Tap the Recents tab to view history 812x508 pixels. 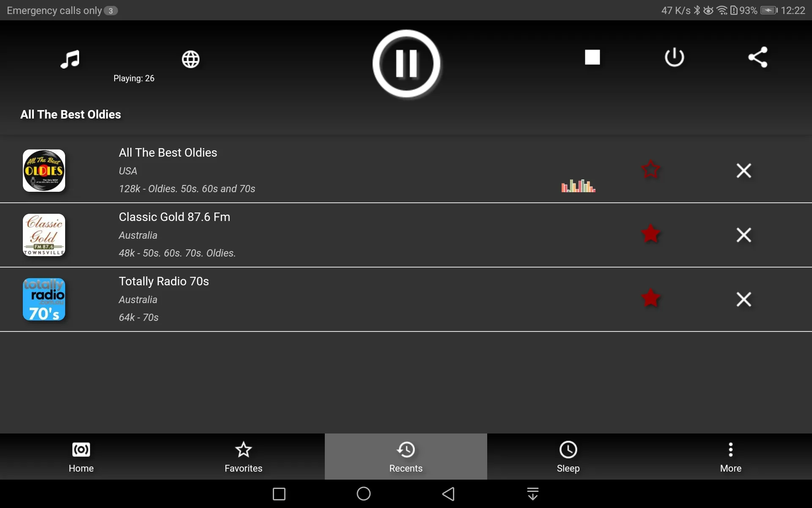point(406,456)
